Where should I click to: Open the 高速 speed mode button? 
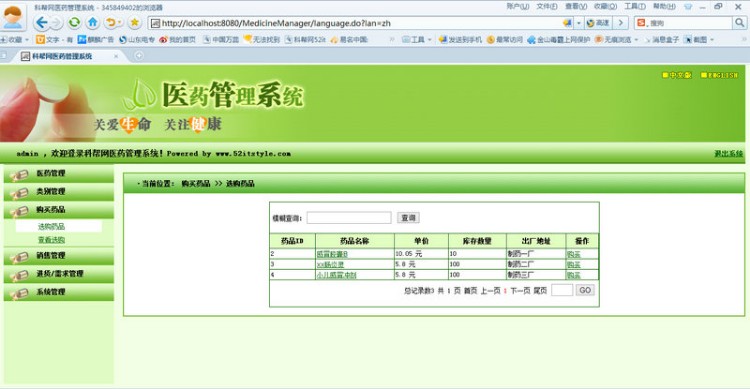tap(598, 22)
